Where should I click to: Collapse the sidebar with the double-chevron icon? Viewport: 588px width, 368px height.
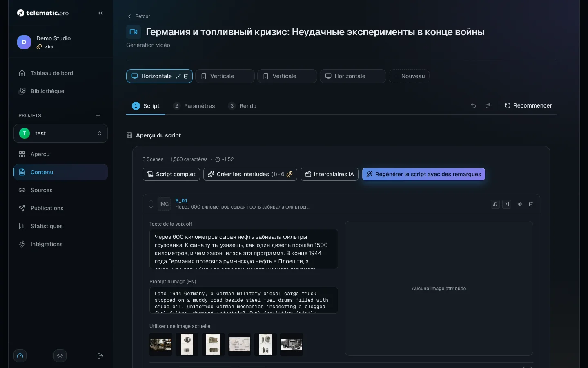[x=100, y=13]
